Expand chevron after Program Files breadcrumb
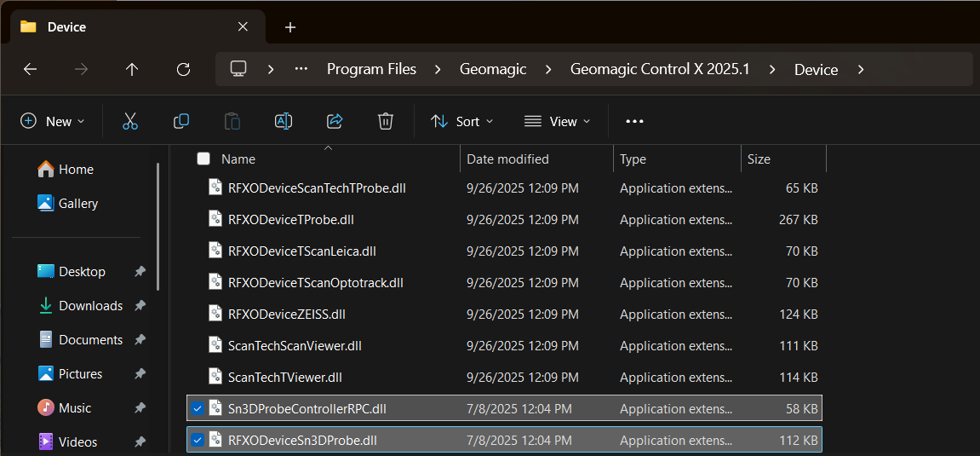The height and width of the screenshot is (456, 980). pyautogui.click(x=438, y=69)
